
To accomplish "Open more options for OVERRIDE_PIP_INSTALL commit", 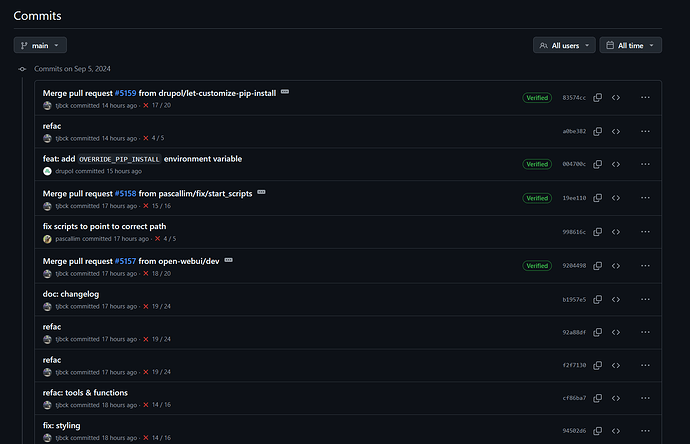I will pos(645,164).
